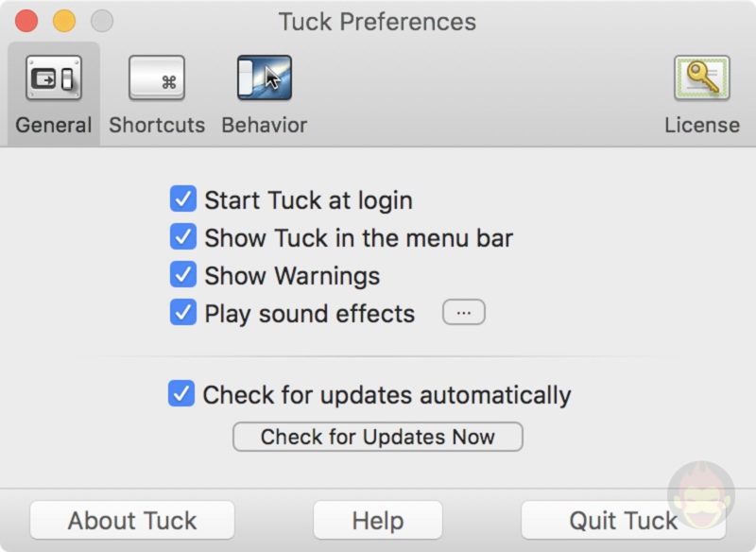Open the About Tuck dialog
This screenshot has height=552, width=756.
pyautogui.click(x=131, y=519)
